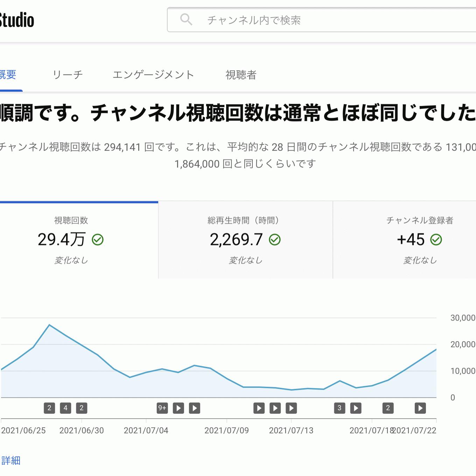Click the 変化なし text under 2,269.7
The image size is (476, 476).
pyautogui.click(x=245, y=260)
